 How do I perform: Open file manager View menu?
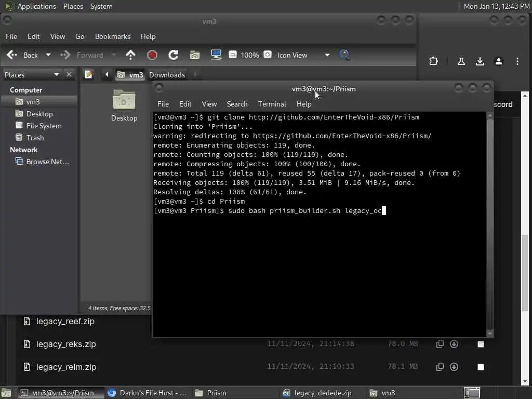58,37
